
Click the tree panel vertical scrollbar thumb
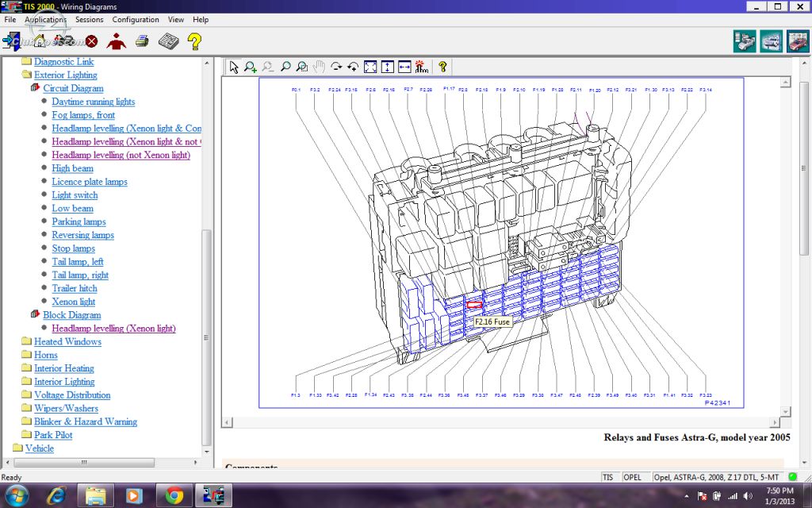click(206, 337)
